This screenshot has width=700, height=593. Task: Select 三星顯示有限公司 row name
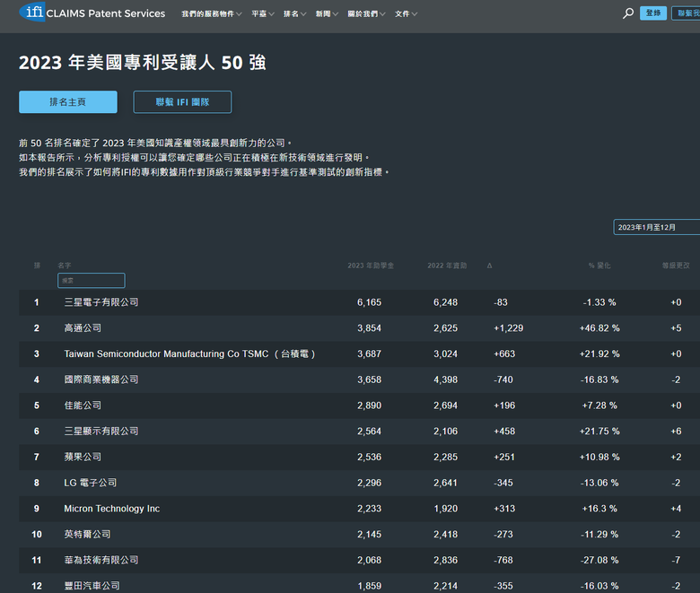click(x=101, y=431)
